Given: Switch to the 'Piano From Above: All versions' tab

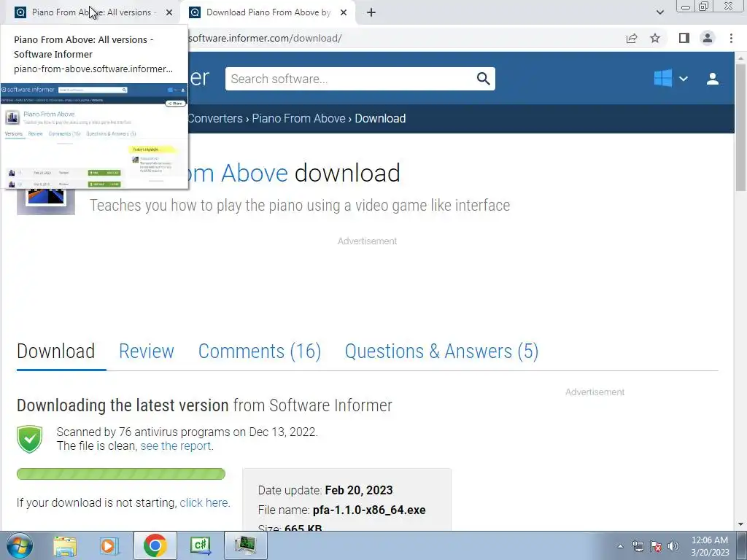Looking at the screenshot, I should (90, 12).
